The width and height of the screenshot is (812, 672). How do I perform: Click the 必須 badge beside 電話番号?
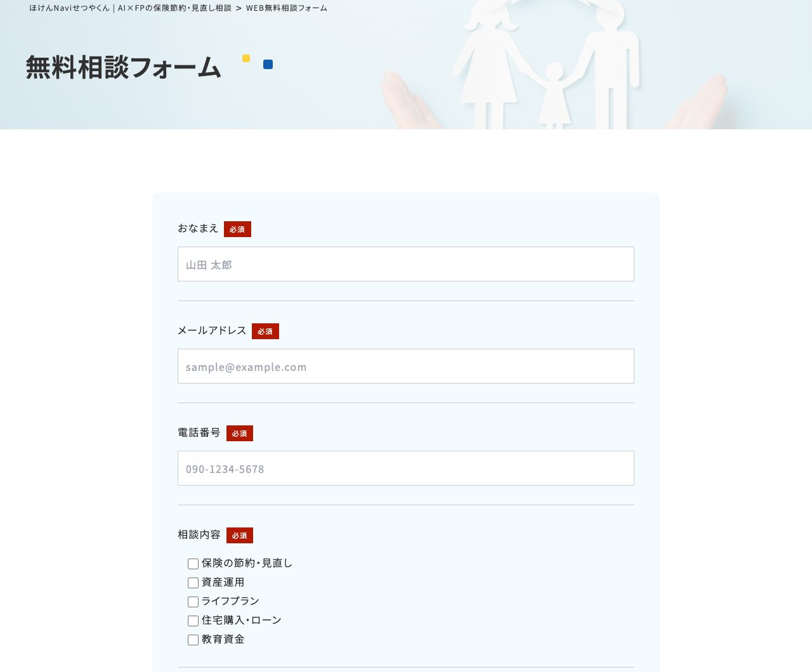(240, 434)
